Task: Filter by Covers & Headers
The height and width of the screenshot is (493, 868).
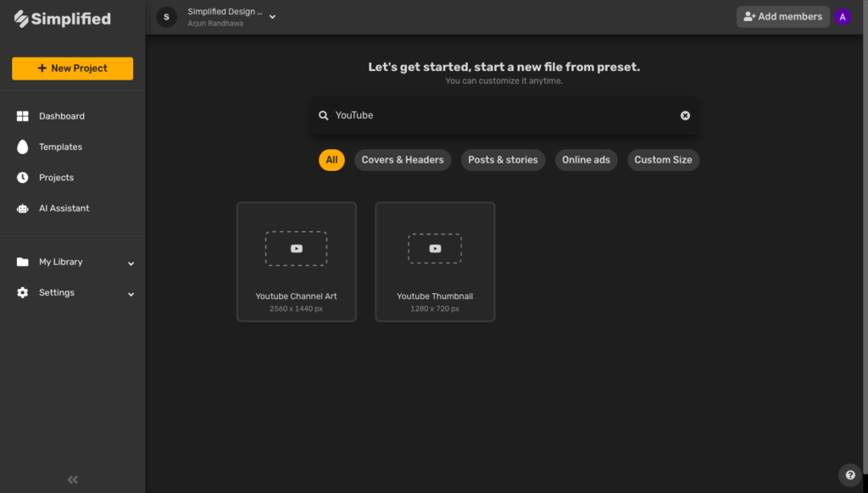Action: [403, 160]
